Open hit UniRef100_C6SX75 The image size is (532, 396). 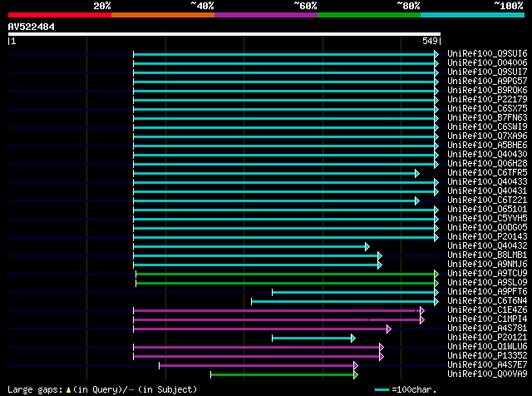pos(487,108)
